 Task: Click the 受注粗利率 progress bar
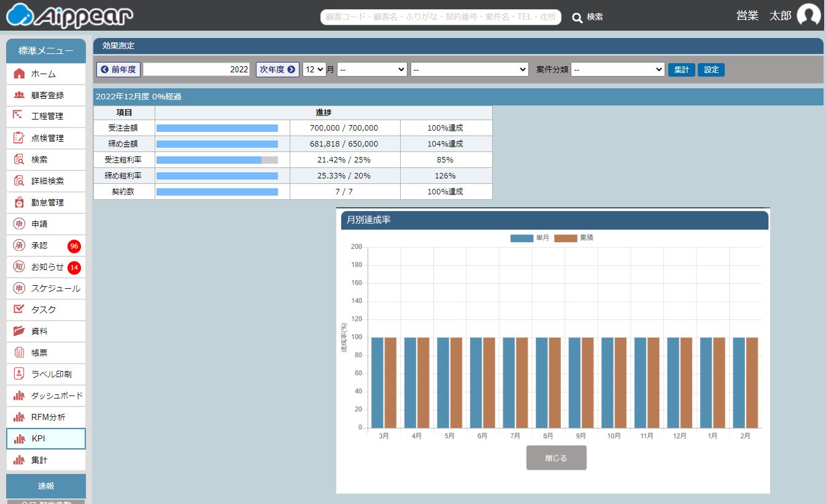[x=217, y=159]
